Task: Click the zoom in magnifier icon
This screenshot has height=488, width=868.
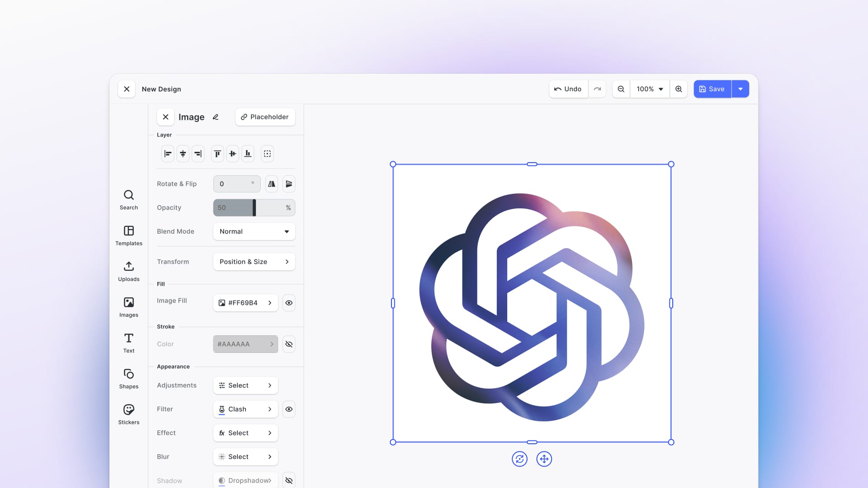Action: coord(679,89)
